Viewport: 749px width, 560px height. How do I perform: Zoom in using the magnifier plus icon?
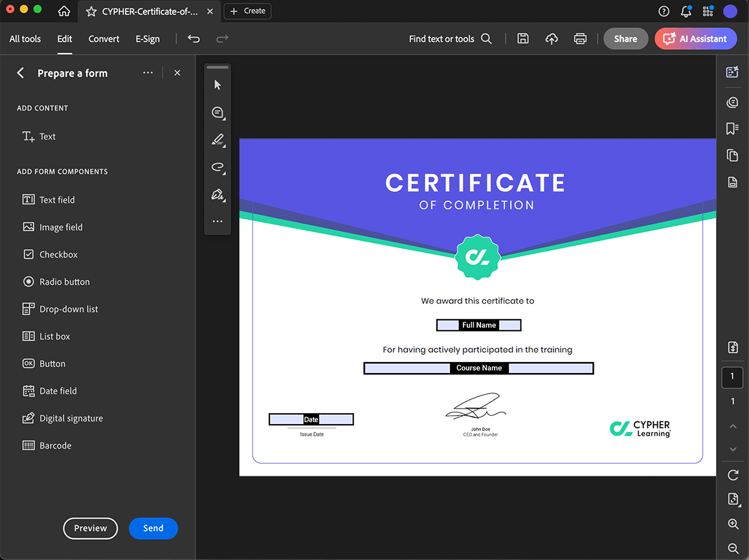pos(733,524)
